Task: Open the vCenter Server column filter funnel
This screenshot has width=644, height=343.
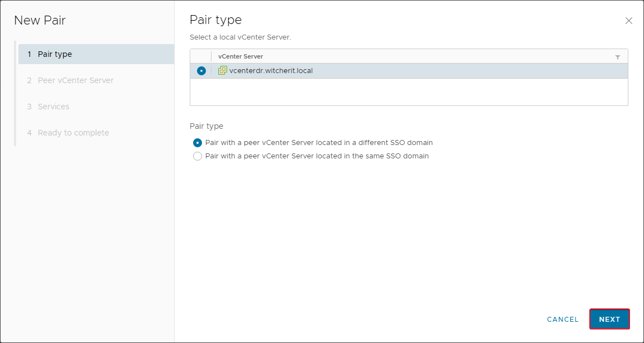Action: click(x=617, y=56)
